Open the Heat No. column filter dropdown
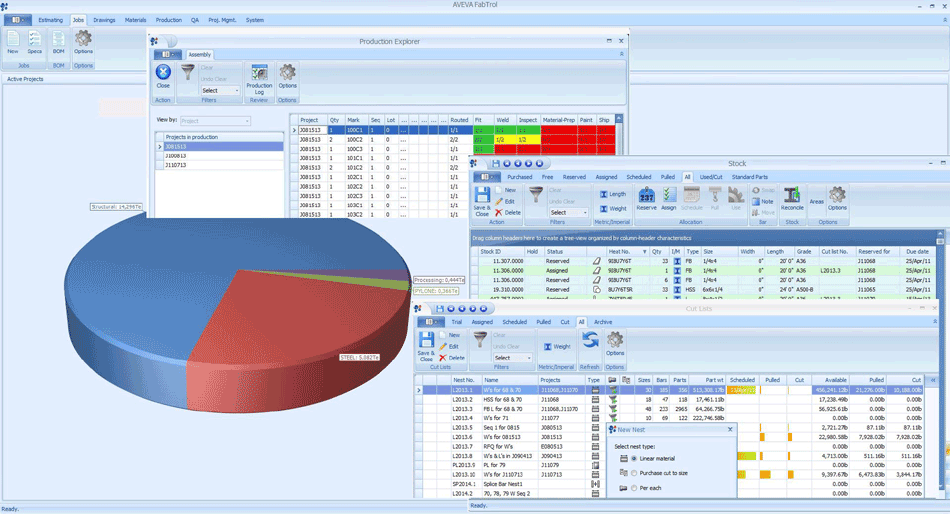The image size is (950, 514). pyautogui.click(x=644, y=252)
